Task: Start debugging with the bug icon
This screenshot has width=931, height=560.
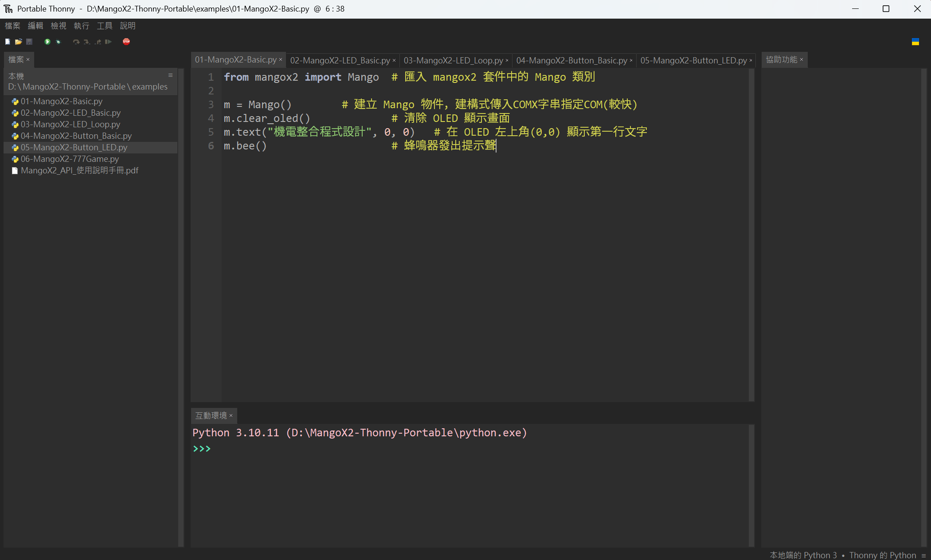Action: pos(58,42)
